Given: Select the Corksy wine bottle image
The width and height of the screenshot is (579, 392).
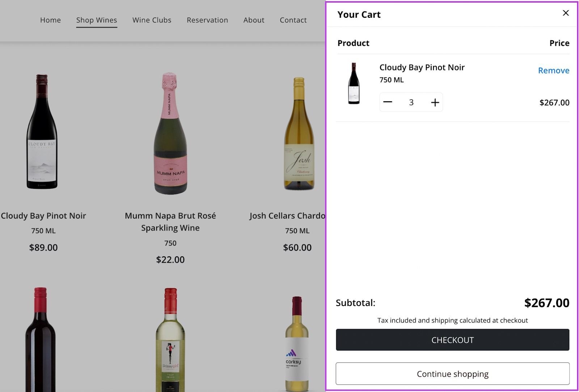Looking at the screenshot, I should [297, 344].
